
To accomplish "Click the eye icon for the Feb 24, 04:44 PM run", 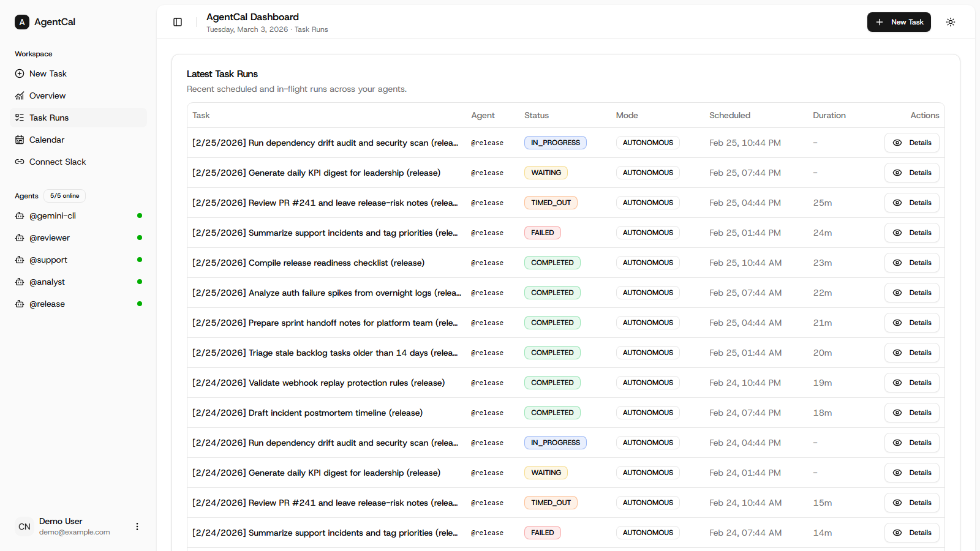I will tap(897, 443).
